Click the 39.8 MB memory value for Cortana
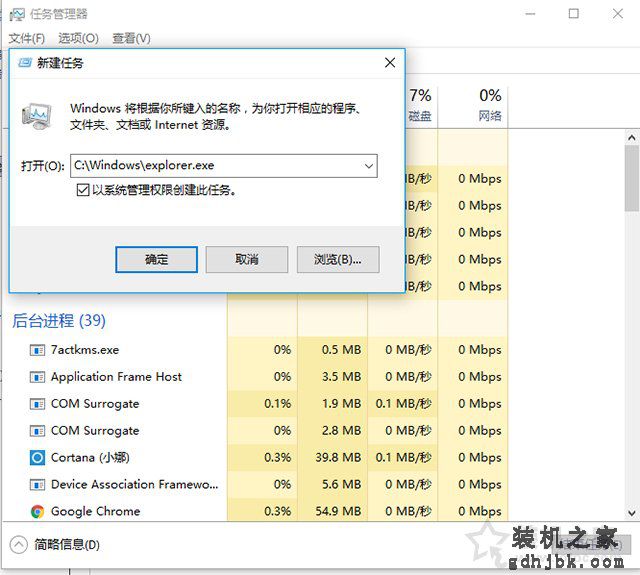Viewport: 640px width, 575px height. click(338, 458)
